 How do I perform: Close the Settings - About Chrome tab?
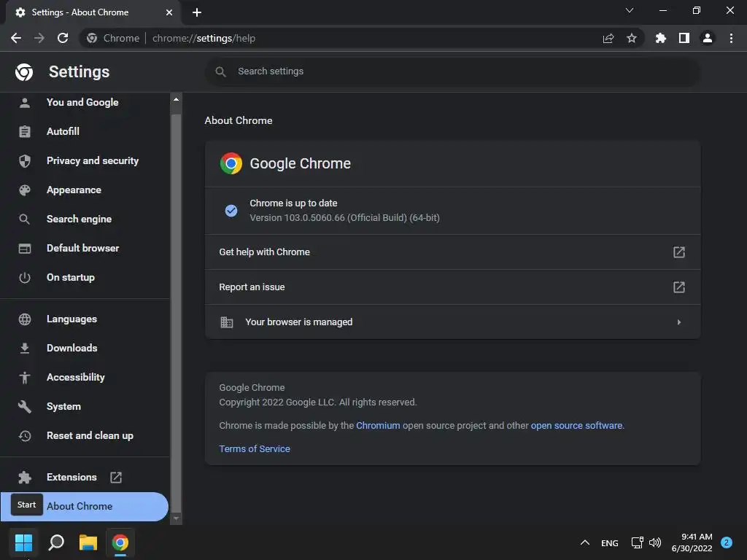(x=169, y=12)
